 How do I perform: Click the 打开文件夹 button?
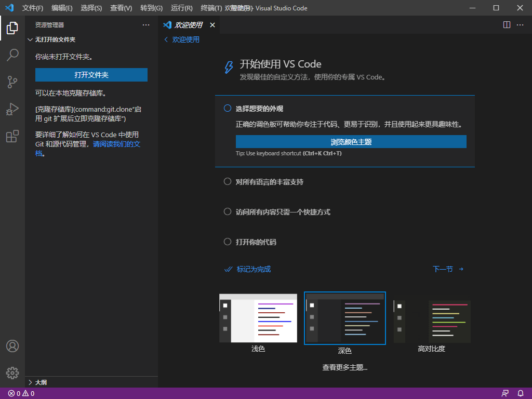click(x=91, y=75)
